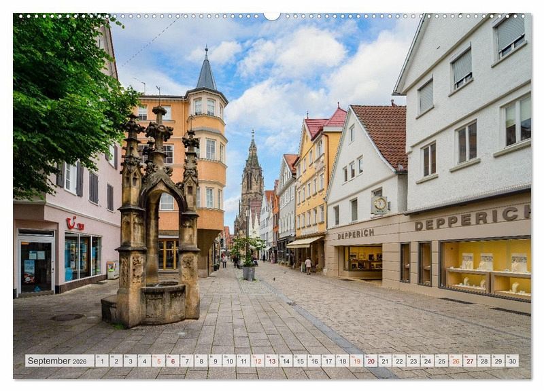The width and height of the screenshot is (544, 392).
Task: Click the calendar hanging hole at top
Action: point(272,16)
